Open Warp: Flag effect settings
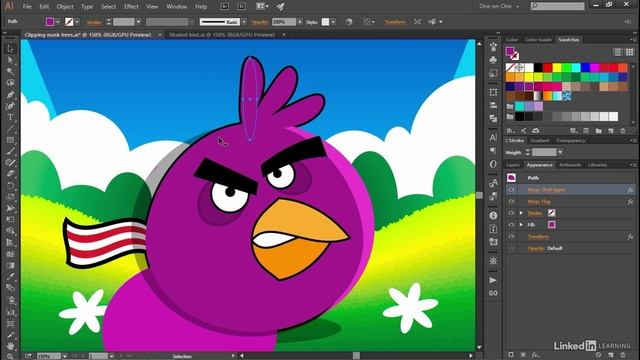Image resolution: width=640 pixels, height=360 pixels. pos(539,202)
